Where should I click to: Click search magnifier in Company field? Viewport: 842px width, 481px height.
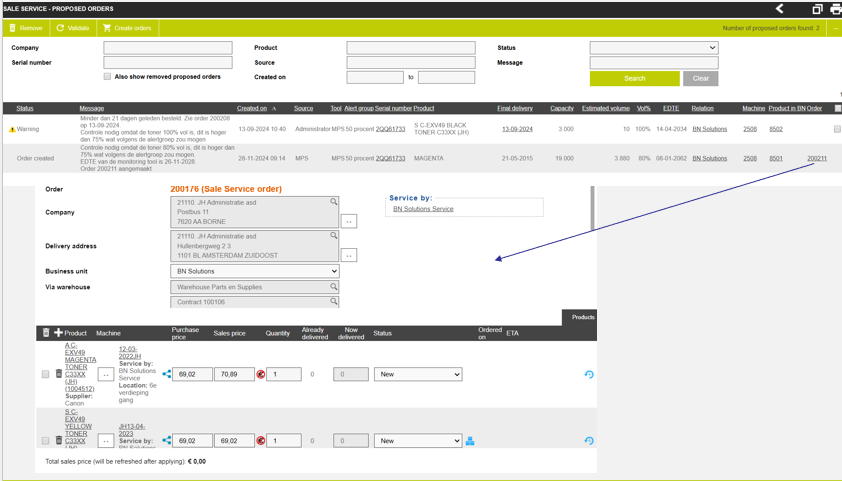334,202
